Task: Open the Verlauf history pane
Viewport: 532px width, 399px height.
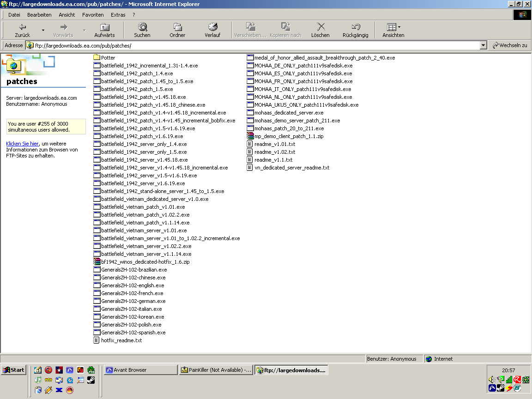Action: pos(212,30)
